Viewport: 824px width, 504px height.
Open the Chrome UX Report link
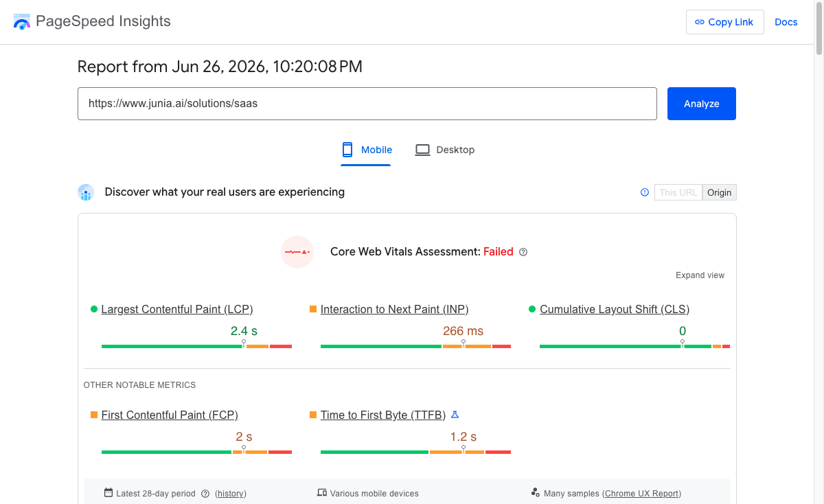pos(642,494)
